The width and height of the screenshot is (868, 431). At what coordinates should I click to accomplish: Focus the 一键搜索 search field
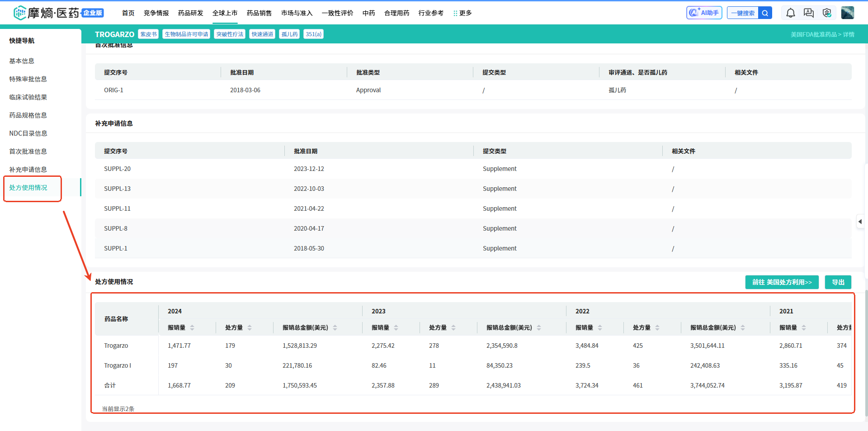pos(743,13)
